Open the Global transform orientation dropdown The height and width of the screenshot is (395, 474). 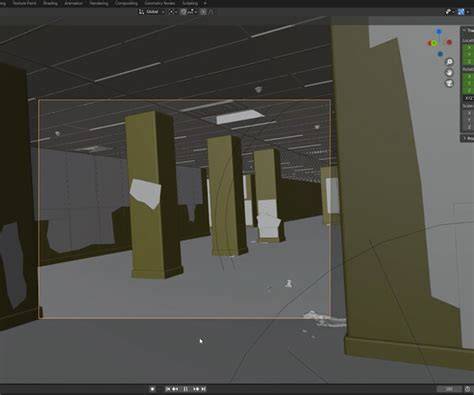[152, 12]
